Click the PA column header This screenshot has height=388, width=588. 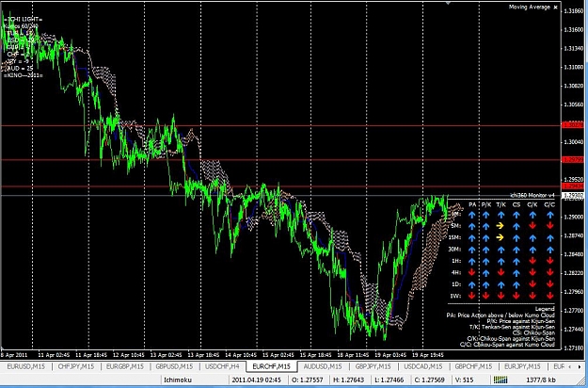472,205
